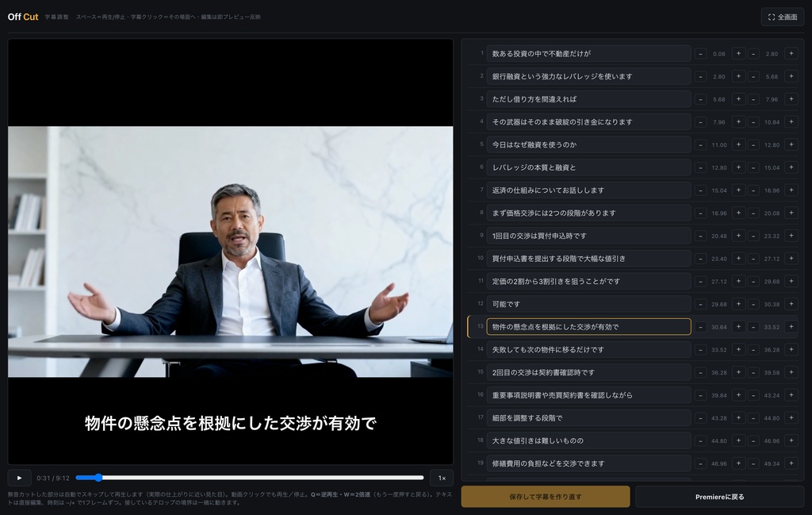
Task: Edit subtitle 修繕費用の負担などを交渉できます
Action: click(589, 463)
